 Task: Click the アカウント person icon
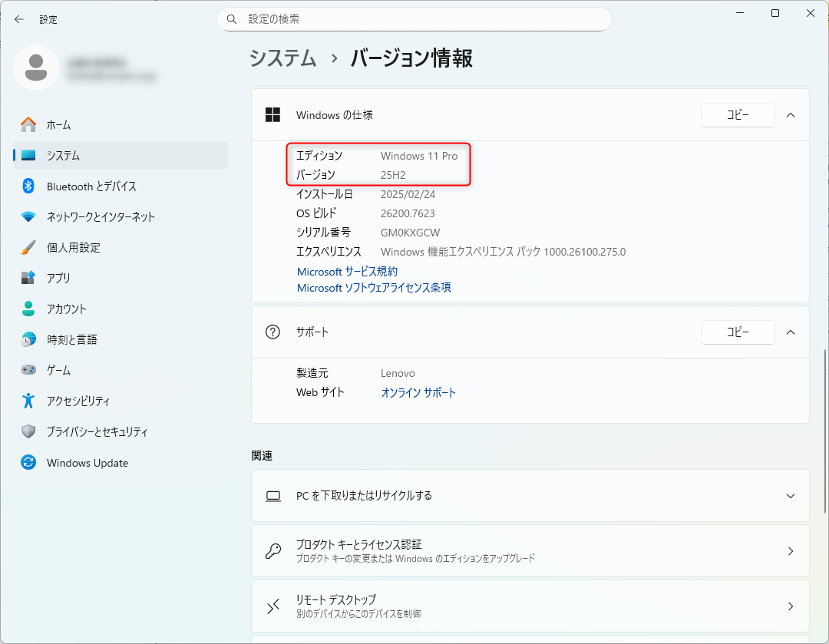[28, 309]
